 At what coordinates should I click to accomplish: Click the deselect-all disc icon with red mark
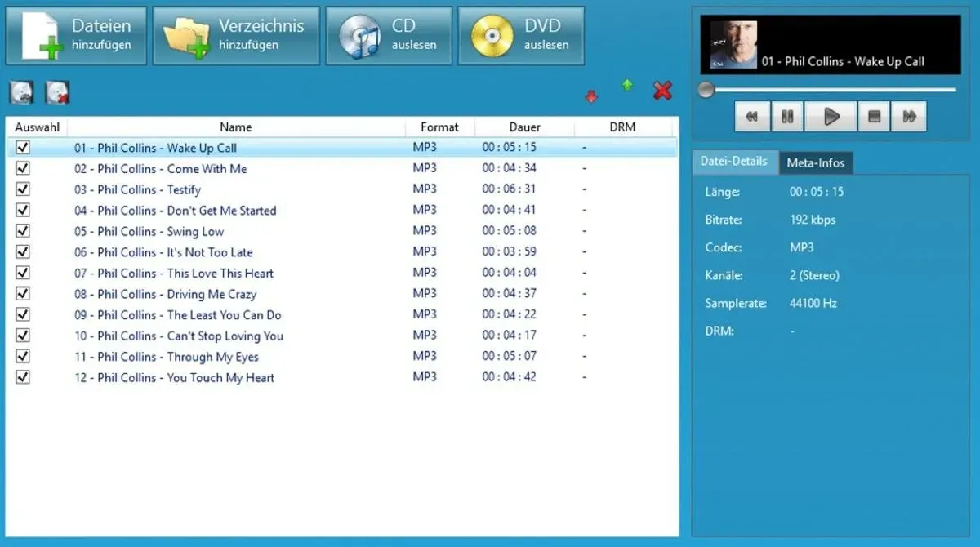[x=57, y=92]
